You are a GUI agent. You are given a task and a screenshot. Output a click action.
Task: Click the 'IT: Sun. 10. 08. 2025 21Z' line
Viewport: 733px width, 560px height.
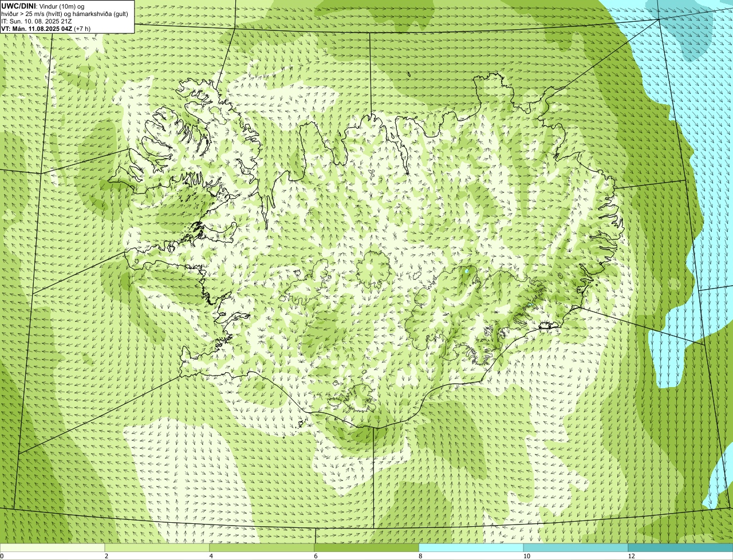coord(37,21)
